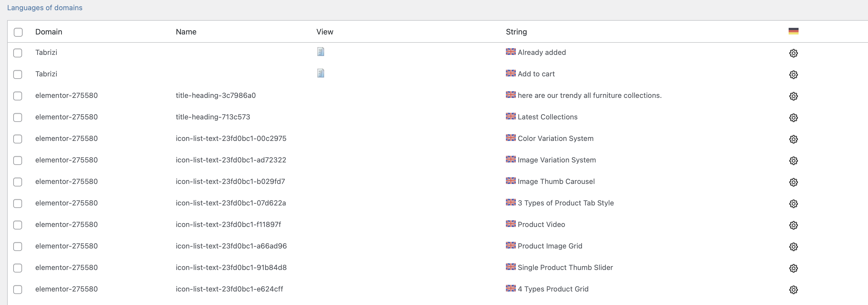This screenshot has width=868, height=305.
Task: Click 'elementor-275580' in 'Latest Collections' row
Action: pyautogui.click(x=66, y=117)
